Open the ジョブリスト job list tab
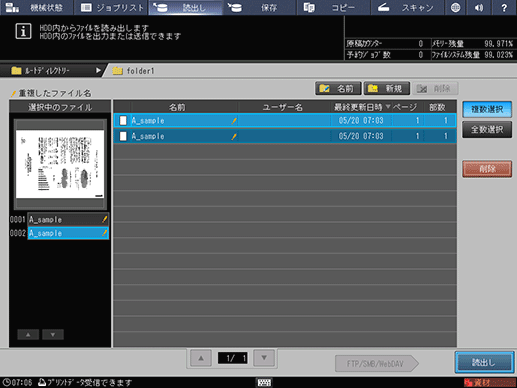 pyautogui.click(x=111, y=7)
